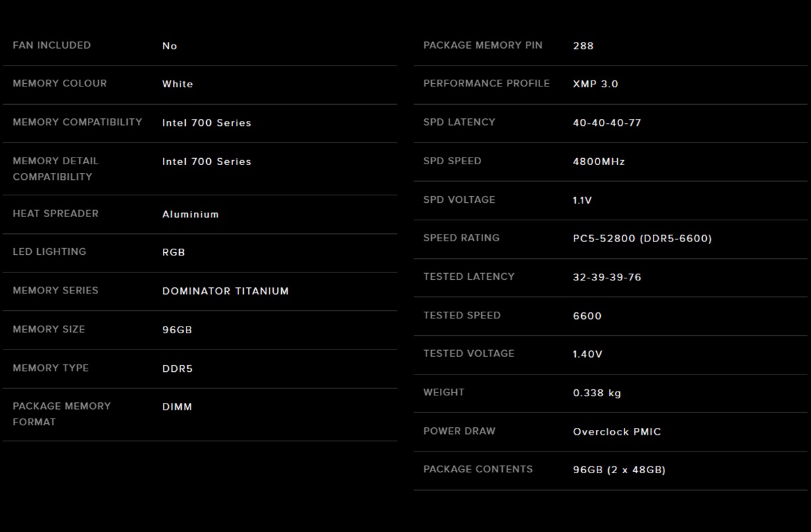Select the memory size value '96GB'

[177, 330]
